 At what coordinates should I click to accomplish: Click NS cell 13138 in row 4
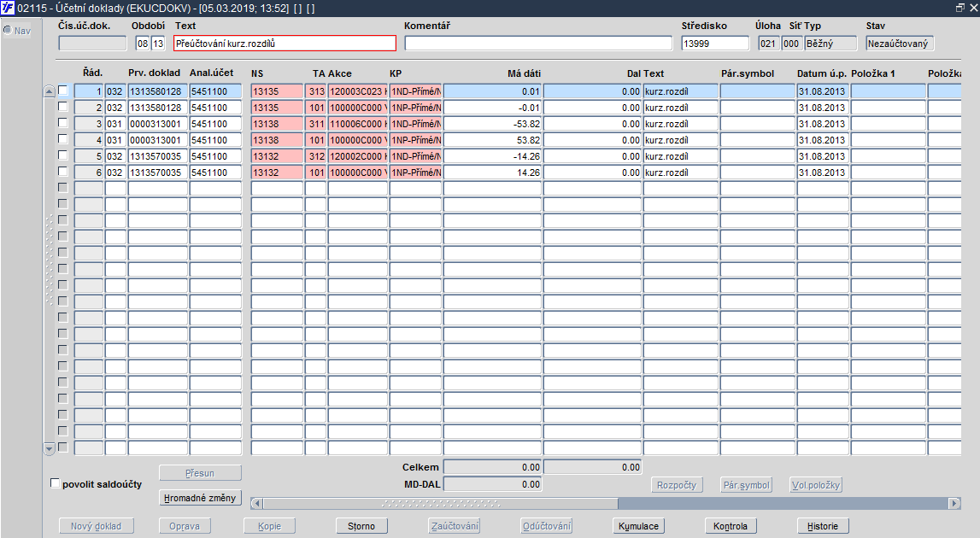click(277, 140)
